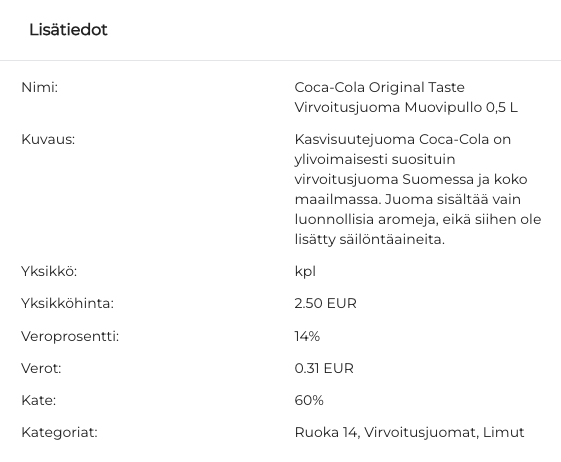Click the Coca-Cola Original Taste product name
Screen dimensions: 561x462
380,87
